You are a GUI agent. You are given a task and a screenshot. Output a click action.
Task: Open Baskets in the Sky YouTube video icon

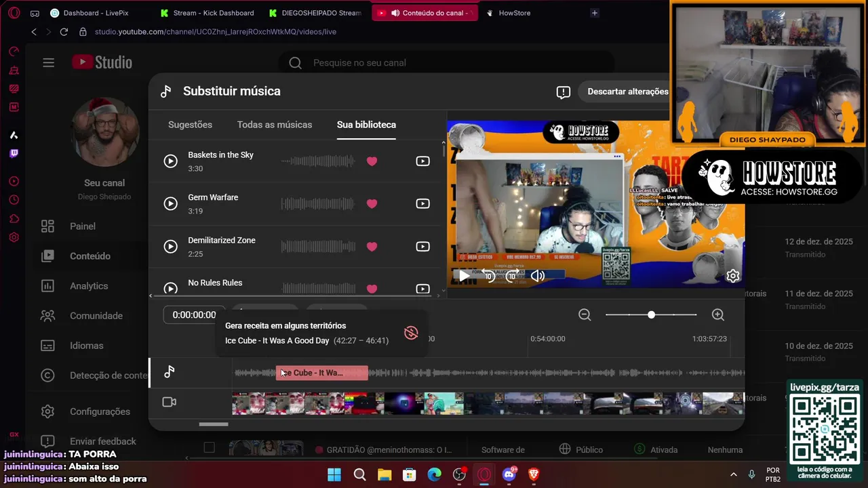[x=422, y=161]
